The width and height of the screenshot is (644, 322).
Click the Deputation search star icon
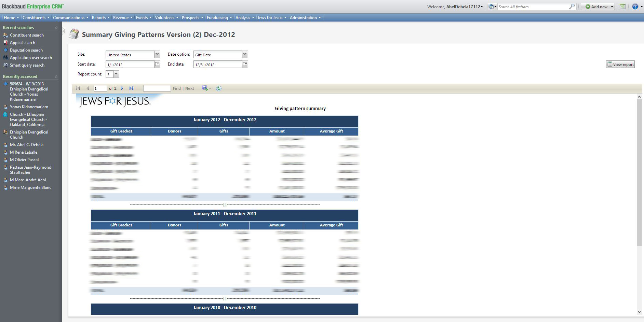pos(5,50)
